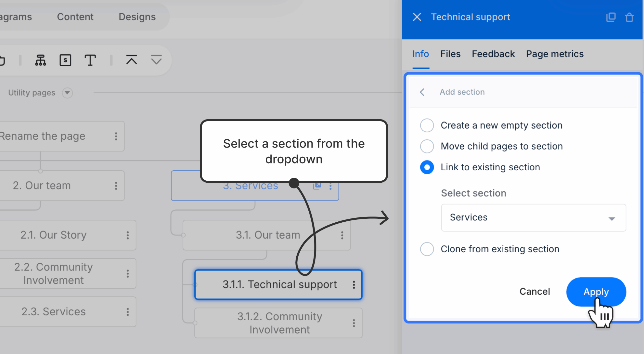Click the section S tool icon
The height and width of the screenshot is (354, 644).
pyautogui.click(x=65, y=60)
